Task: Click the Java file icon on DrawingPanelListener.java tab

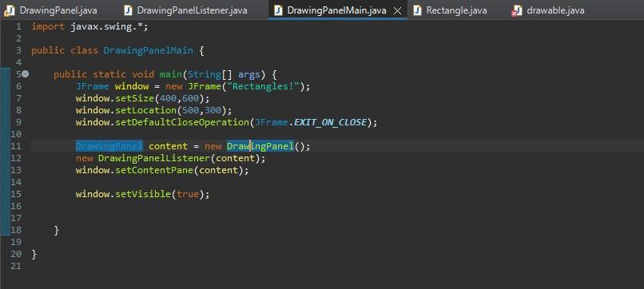Action: (x=128, y=10)
